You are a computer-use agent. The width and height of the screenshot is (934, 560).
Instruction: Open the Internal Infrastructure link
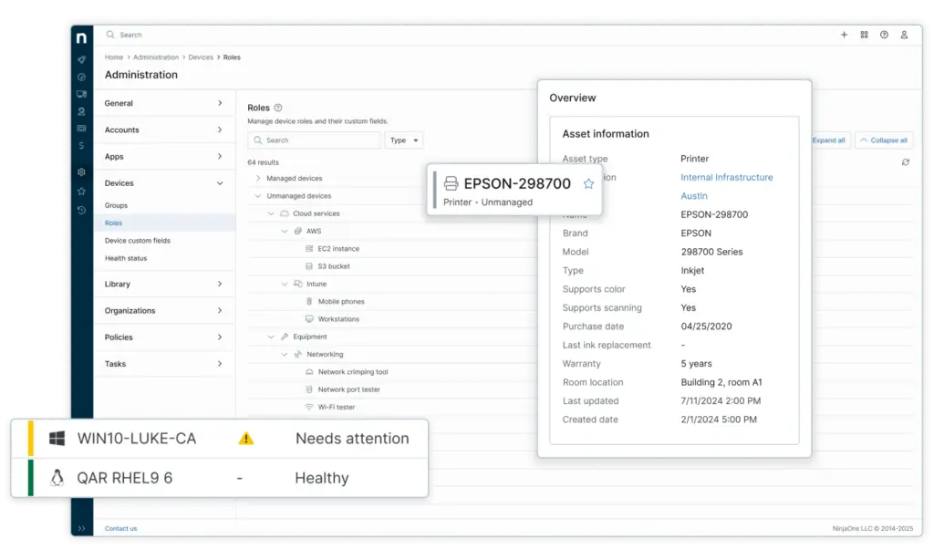(x=727, y=178)
